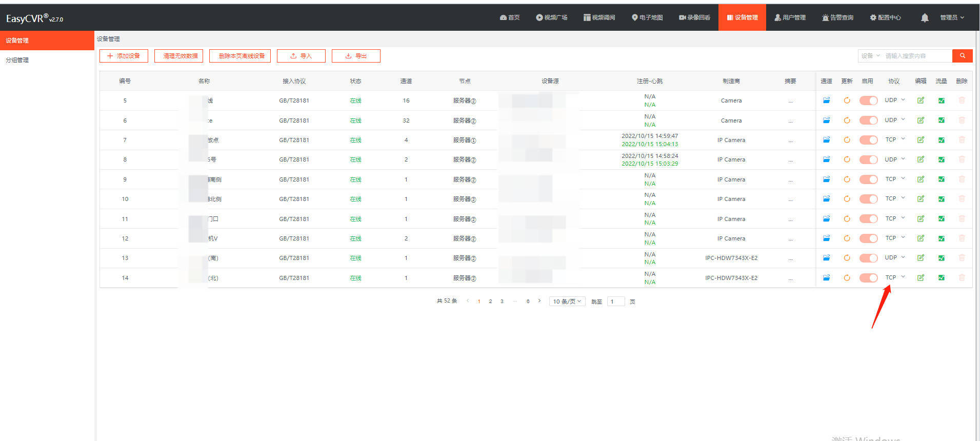
Task: Open the 管理员 account dropdown
Action: coord(952,17)
